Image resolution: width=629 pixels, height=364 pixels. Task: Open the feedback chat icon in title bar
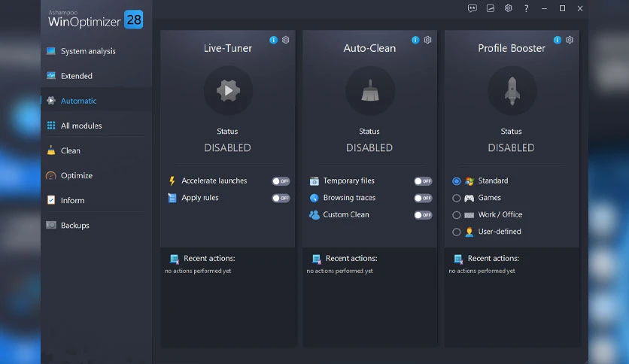point(473,8)
